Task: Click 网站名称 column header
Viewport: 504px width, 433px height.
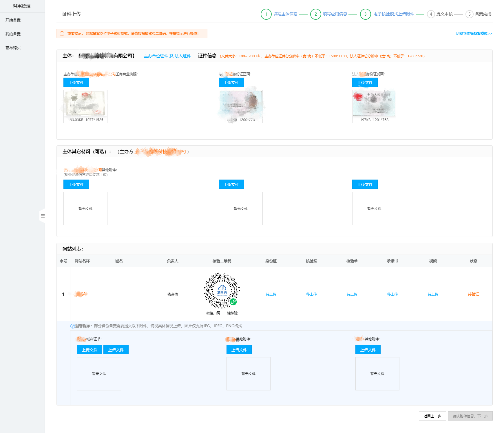Action: [x=82, y=261]
